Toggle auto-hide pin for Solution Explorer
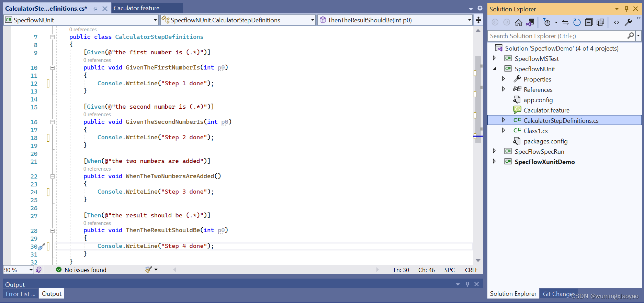The height and width of the screenshot is (303, 644). pos(626,9)
